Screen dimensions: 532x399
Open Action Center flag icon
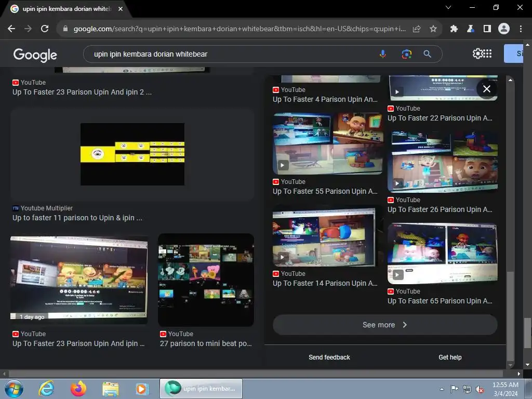[454, 389]
